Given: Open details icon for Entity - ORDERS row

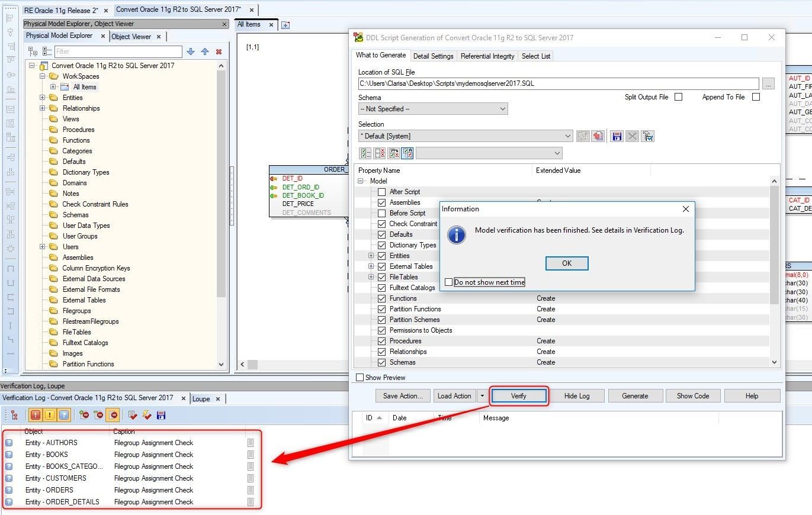Looking at the screenshot, I should coord(251,490).
